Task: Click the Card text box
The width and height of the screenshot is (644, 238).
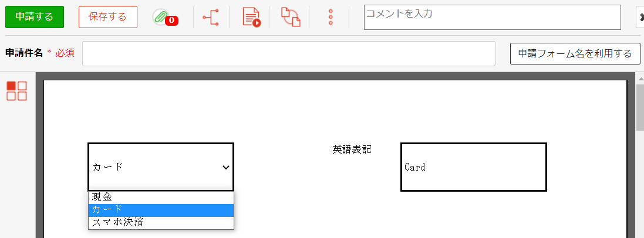Action: coord(473,167)
